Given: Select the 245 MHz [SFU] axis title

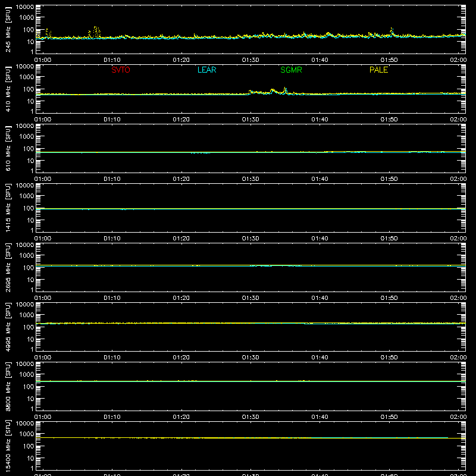Looking at the screenshot, I should pos(8,29).
